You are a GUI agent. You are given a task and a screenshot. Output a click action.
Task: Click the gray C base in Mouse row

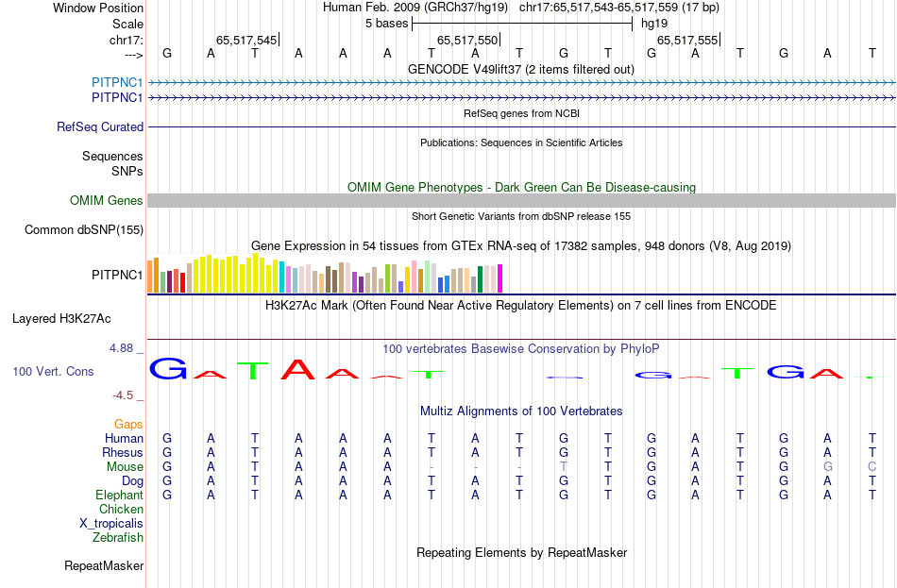tap(872, 467)
